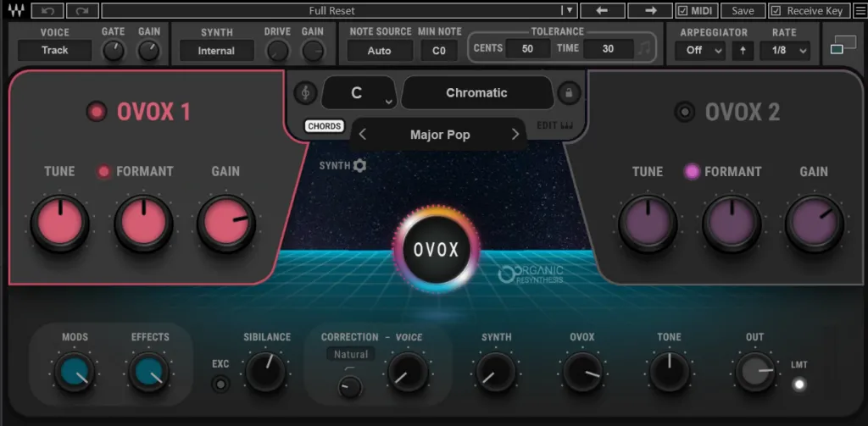Screen dimensions: 868x426
Task: Click the arpeggiator direction up arrow
Action: [x=743, y=50]
